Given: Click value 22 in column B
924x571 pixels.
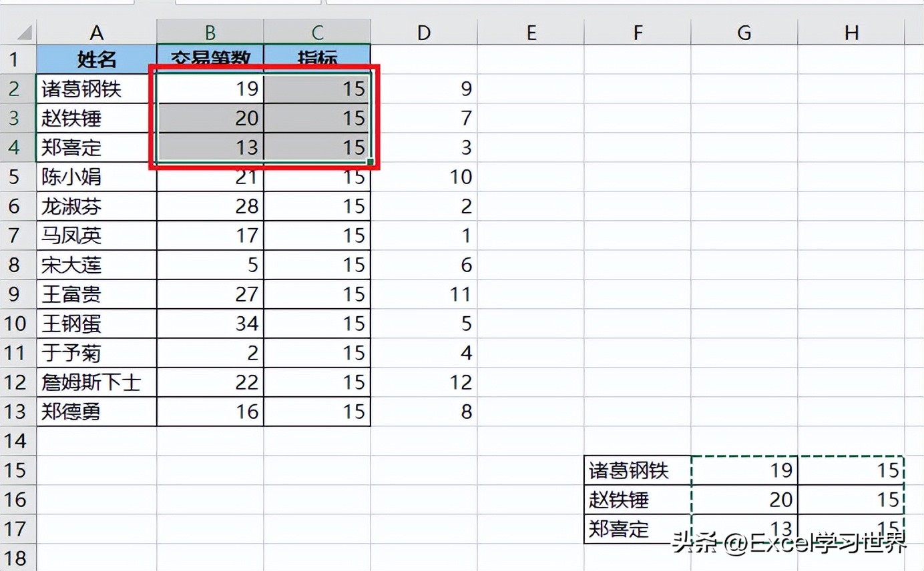Looking at the screenshot, I should pos(210,382).
